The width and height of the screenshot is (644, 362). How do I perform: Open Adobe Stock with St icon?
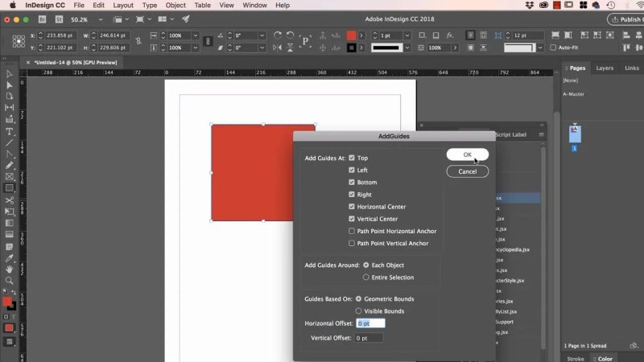pos(59,19)
